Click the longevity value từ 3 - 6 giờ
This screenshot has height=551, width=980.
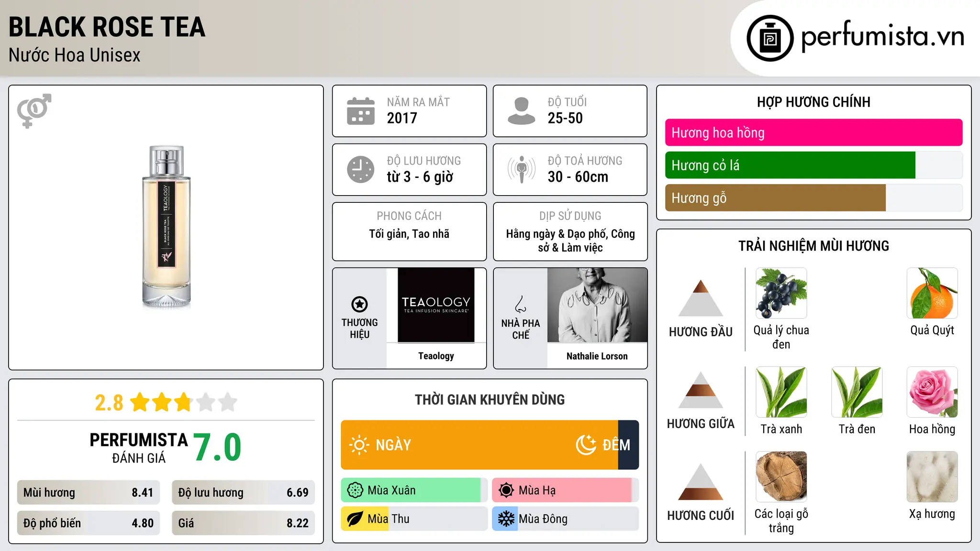[420, 177]
